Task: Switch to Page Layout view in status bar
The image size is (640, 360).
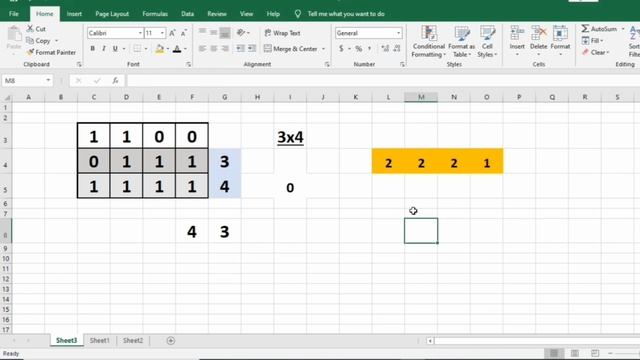Action: pyautogui.click(x=574, y=353)
